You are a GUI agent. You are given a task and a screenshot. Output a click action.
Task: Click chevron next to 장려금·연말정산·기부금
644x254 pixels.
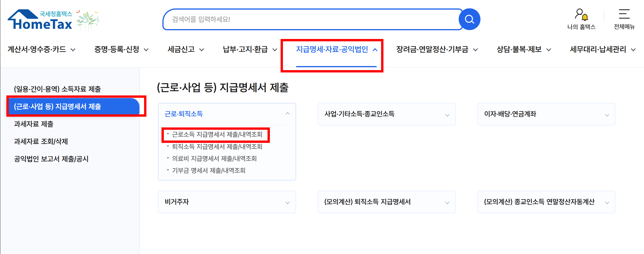[x=476, y=50]
